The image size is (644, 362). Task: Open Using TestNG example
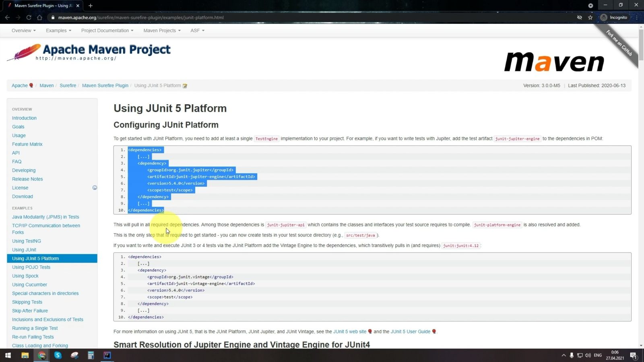[27, 241]
